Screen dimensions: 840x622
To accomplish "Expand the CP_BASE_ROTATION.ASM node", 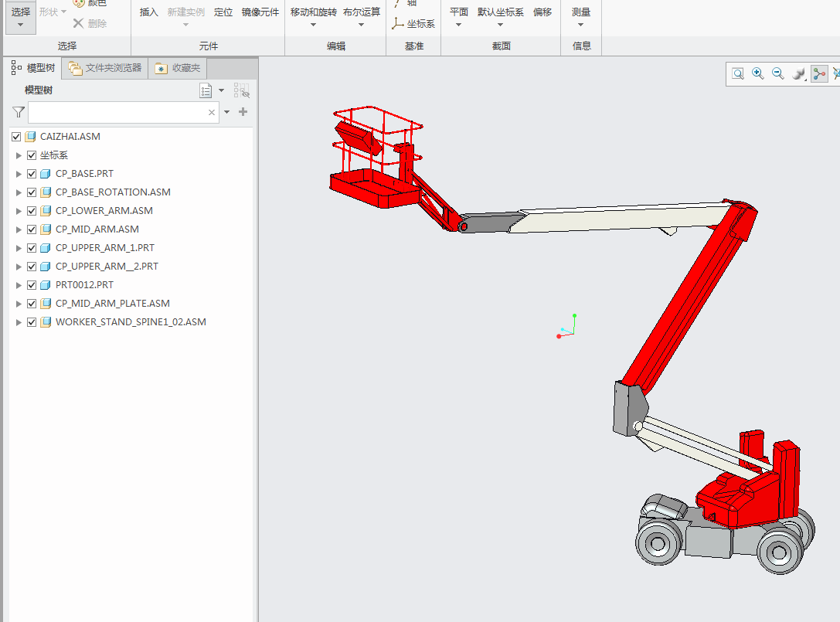I will [19, 192].
